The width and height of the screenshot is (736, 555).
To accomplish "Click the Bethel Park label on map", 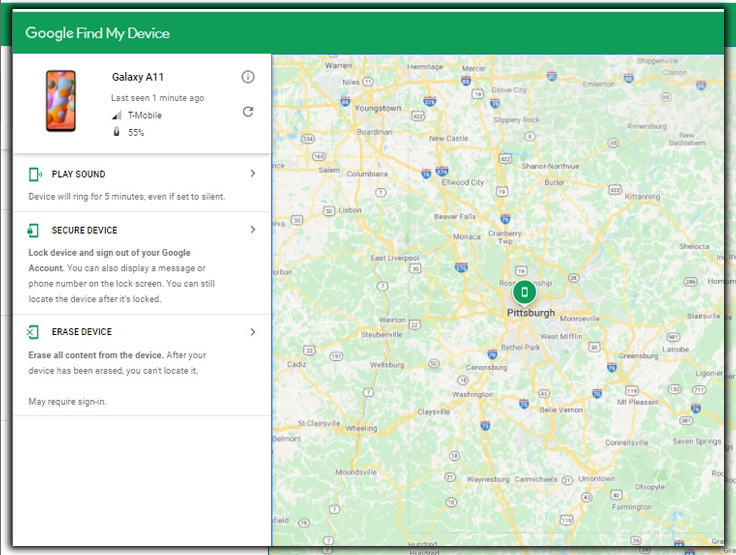I will pyautogui.click(x=521, y=347).
